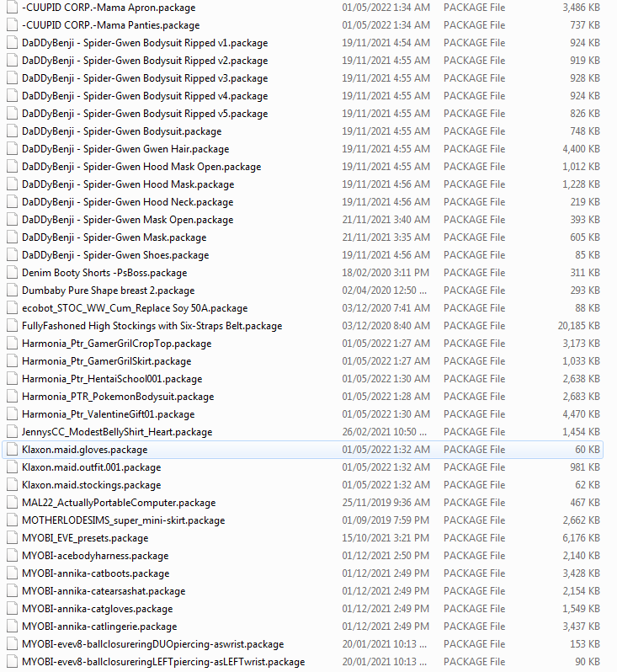The image size is (617, 672).
Task: Click the 4,400 KB size value
Action: point(581,149)
